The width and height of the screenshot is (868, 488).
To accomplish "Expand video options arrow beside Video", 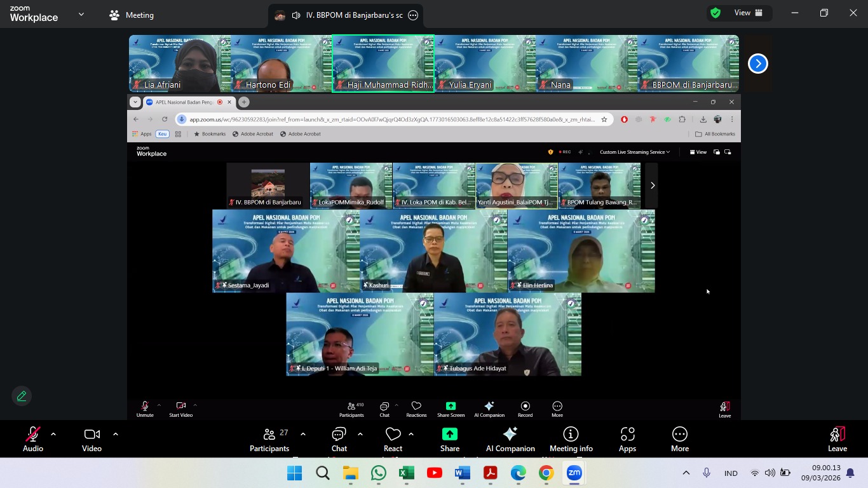I will (x=116, y=434).
